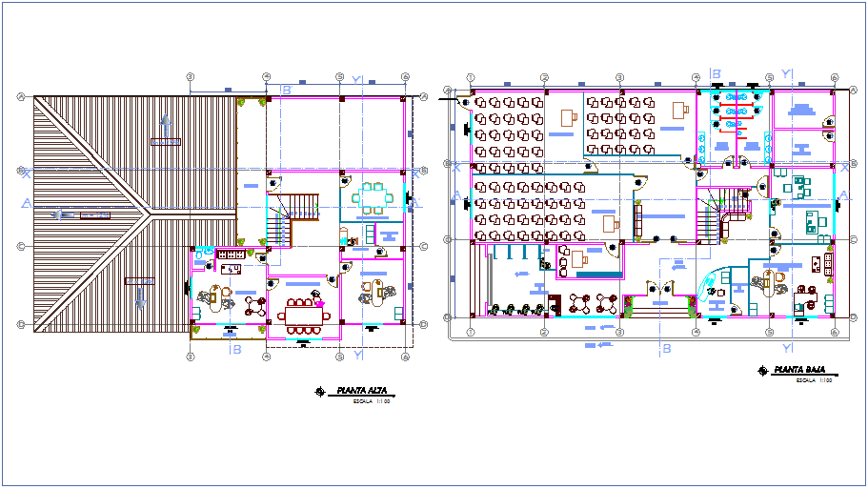
Task: Click the section marker Y below ground plan
Action: 785,347
